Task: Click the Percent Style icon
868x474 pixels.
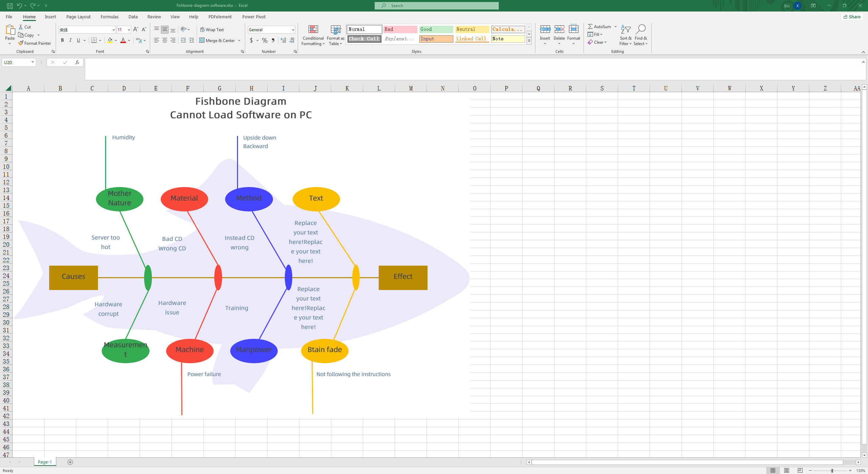Action: [264, 40]
